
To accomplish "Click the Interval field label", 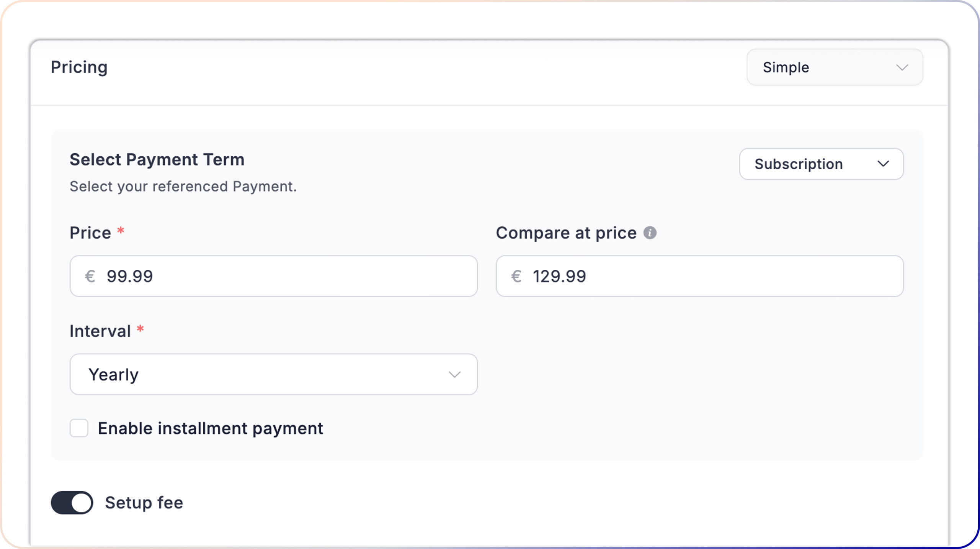I will (100, 331).
